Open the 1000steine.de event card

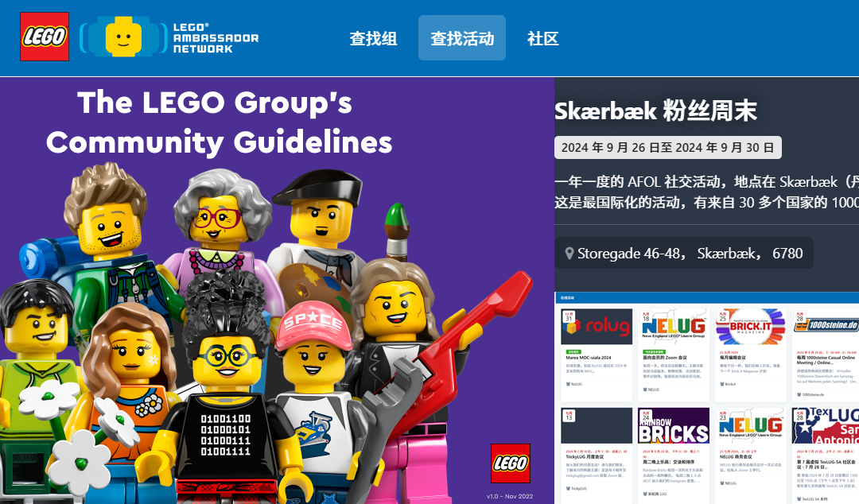click(x=826, y=355)
